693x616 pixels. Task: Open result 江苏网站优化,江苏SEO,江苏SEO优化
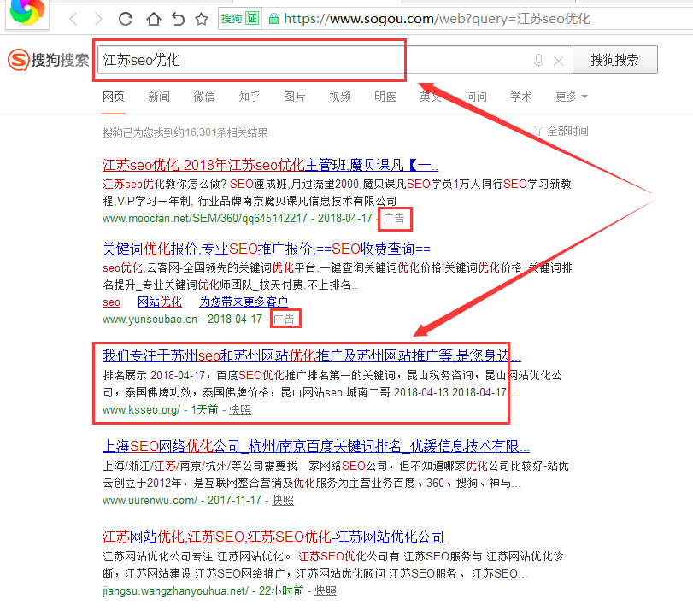pos(273,537)
